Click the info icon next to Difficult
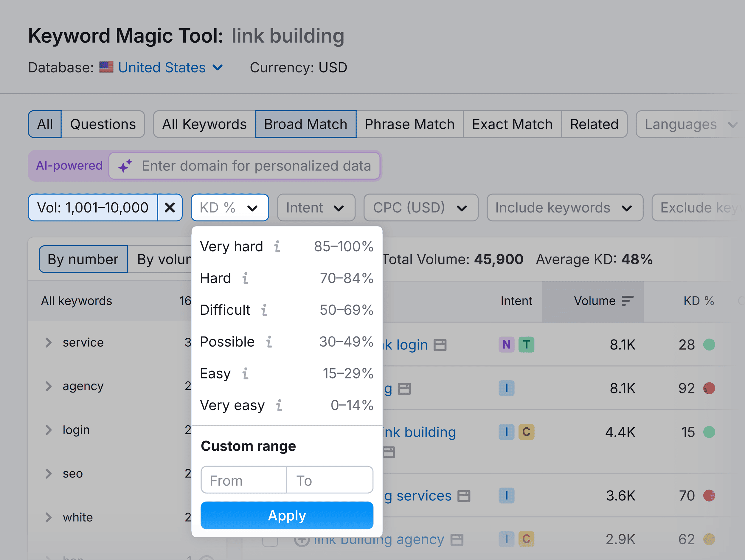Viewport: 745px width, 560px height. click(264, 310)
